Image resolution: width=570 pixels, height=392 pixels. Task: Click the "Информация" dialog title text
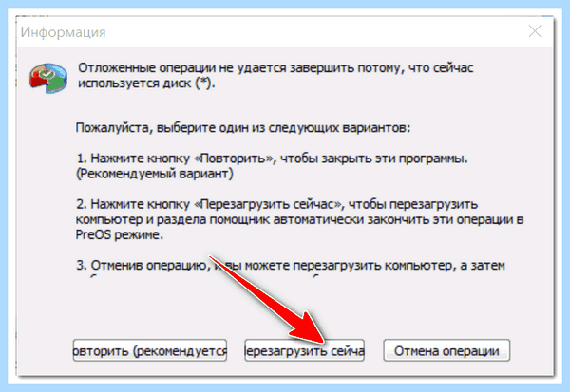click(x=63, y=32)
